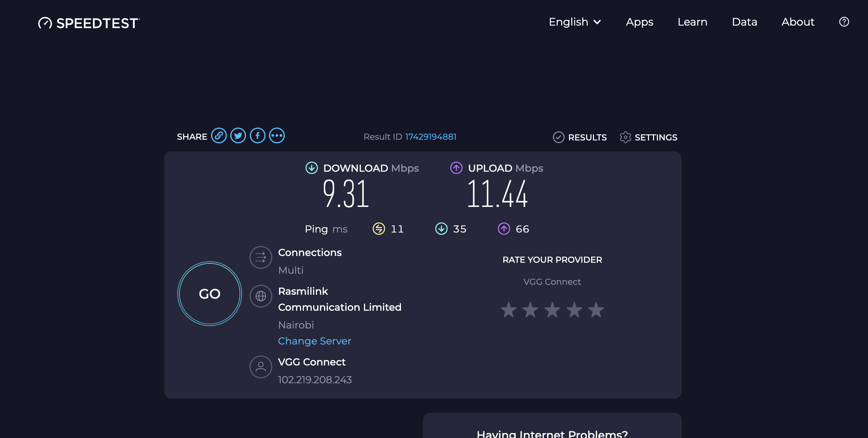This screenshot has height=438, width=868.
Task: Open SETTINGS with gear icon
Action: click(648, 137)
